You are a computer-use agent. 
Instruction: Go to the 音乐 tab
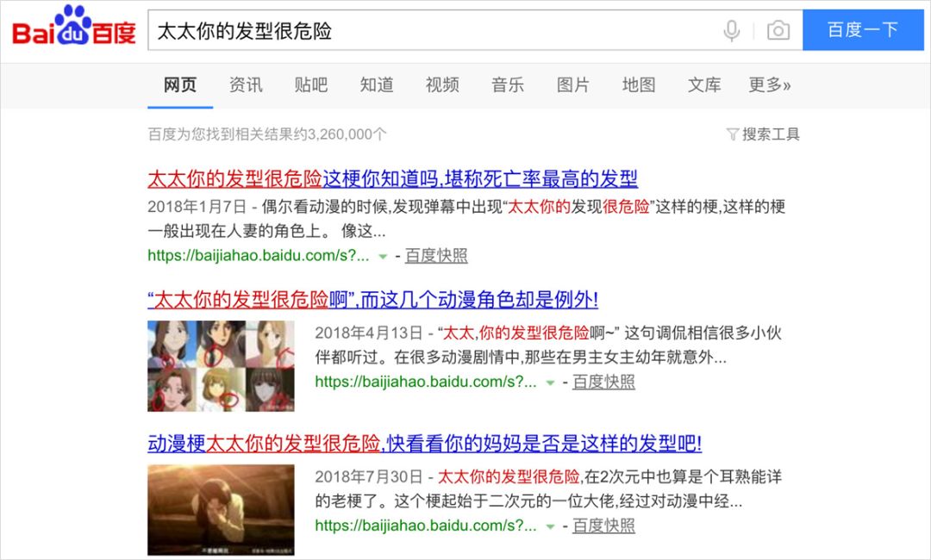[508, 84]
